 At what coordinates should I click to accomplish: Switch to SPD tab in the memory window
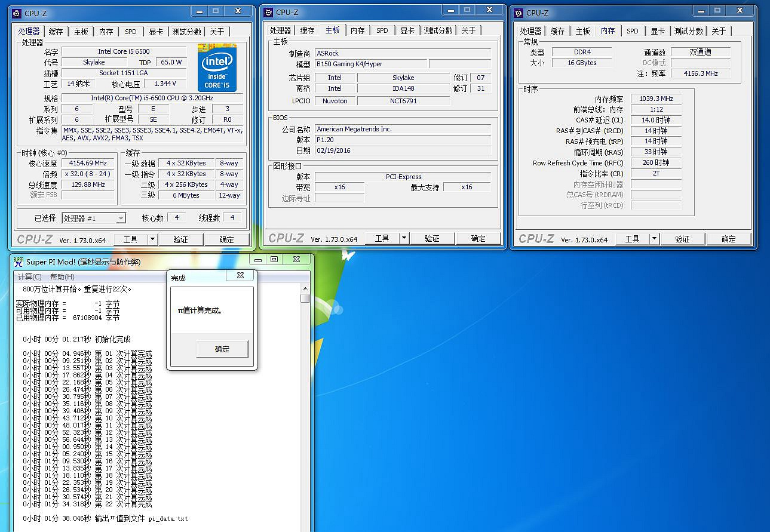coord(632,31)
